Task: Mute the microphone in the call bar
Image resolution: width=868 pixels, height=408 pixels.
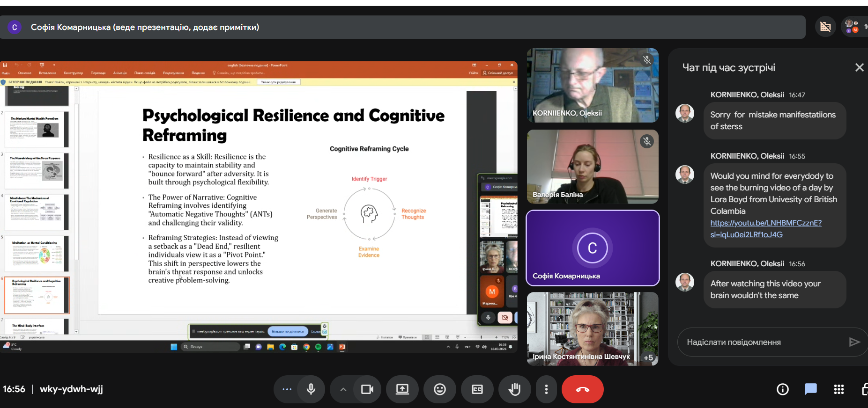Action: click(311, 389)
